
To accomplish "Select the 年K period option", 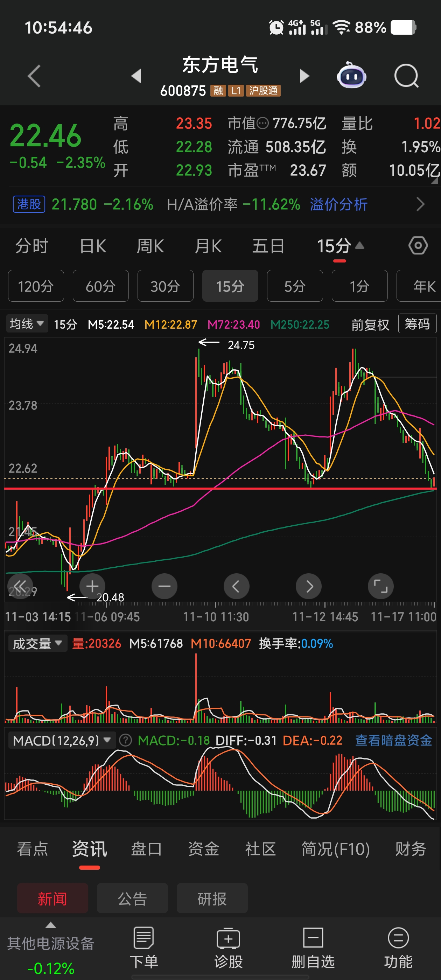I will pos(419,286).
